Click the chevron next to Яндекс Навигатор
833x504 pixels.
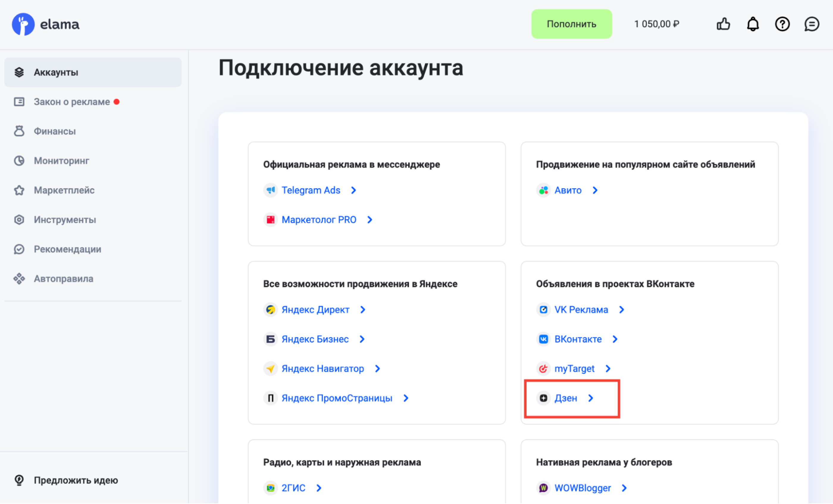378,368
